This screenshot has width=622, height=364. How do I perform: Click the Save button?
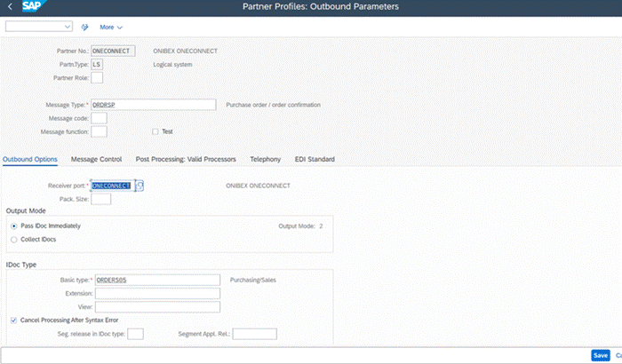pyautogui.click(x=601, y=355)
